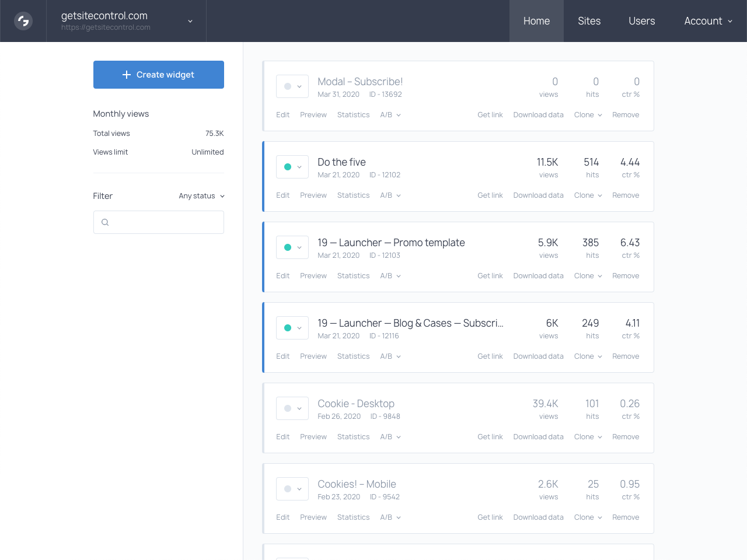Remove the Do the five widget

pos(626,195)
